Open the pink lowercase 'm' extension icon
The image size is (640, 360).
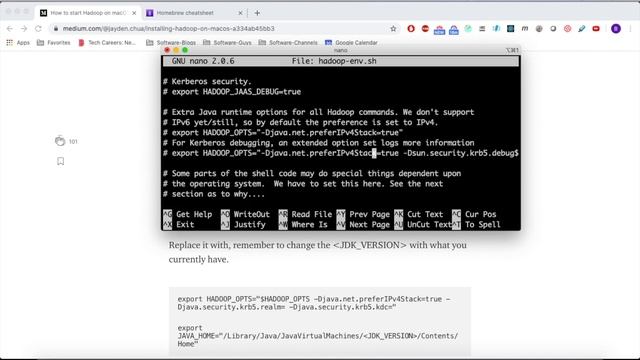(x=525, y=29)
